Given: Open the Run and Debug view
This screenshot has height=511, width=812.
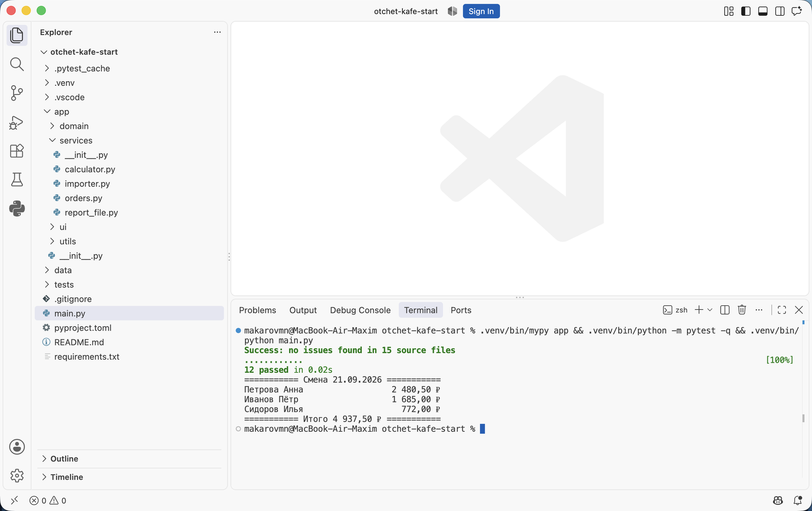Looking at the screenshot, I should (x=17, y=122).
